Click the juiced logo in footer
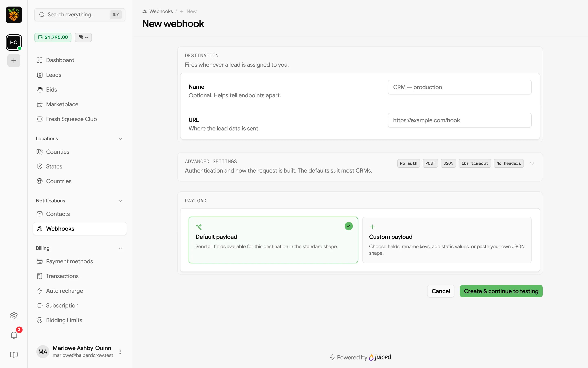The height and width of the screenshot is (368, 588). [380, 357]
